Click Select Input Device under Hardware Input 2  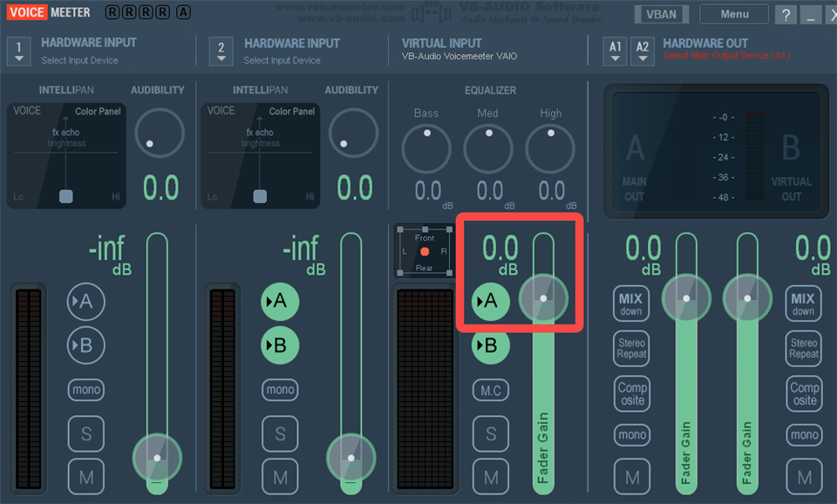pyautogui.click(x=282, y=60)
